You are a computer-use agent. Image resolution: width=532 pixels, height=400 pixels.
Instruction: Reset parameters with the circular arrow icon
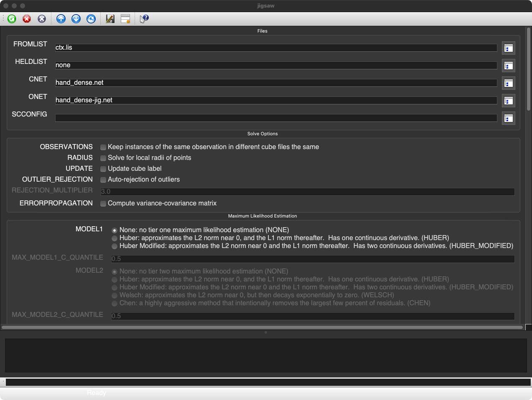91,19
